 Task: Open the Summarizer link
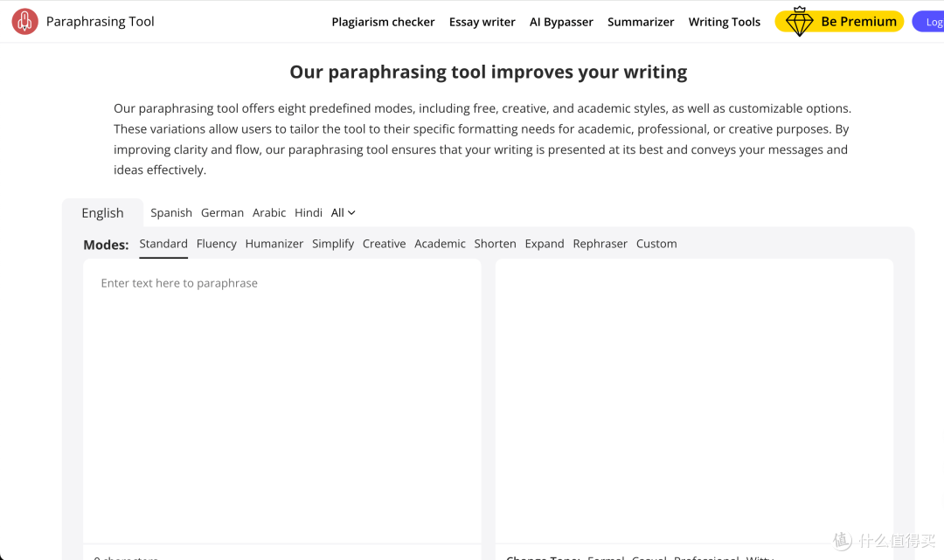click(x=641, y=22)
